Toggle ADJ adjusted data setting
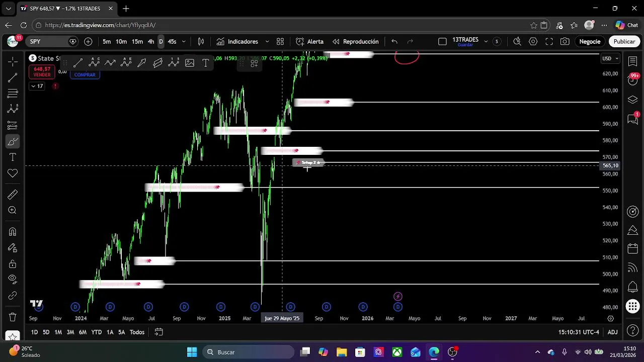 612,332
